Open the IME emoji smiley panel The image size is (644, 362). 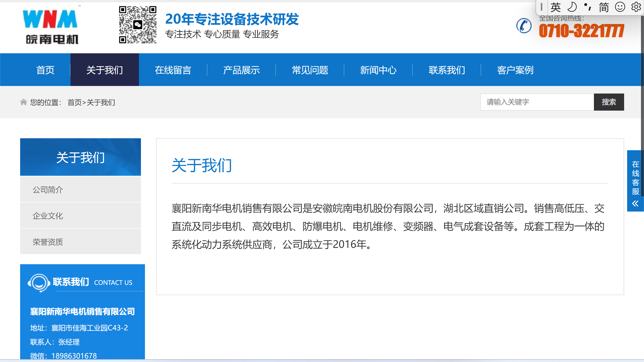pyautogui.click(x=620, y=7)
